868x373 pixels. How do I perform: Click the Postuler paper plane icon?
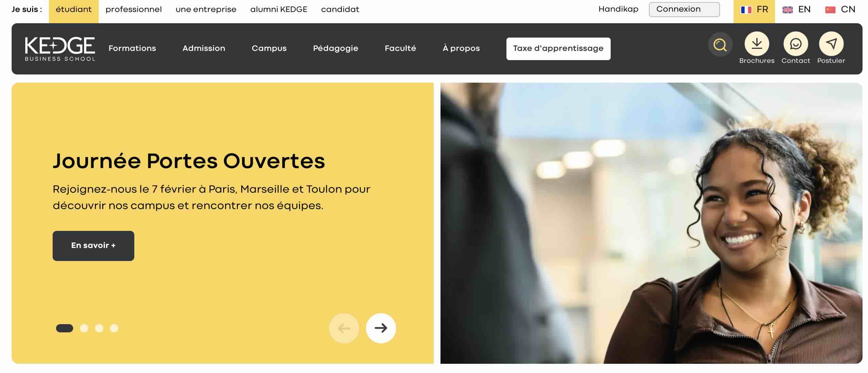coord(831,44)
